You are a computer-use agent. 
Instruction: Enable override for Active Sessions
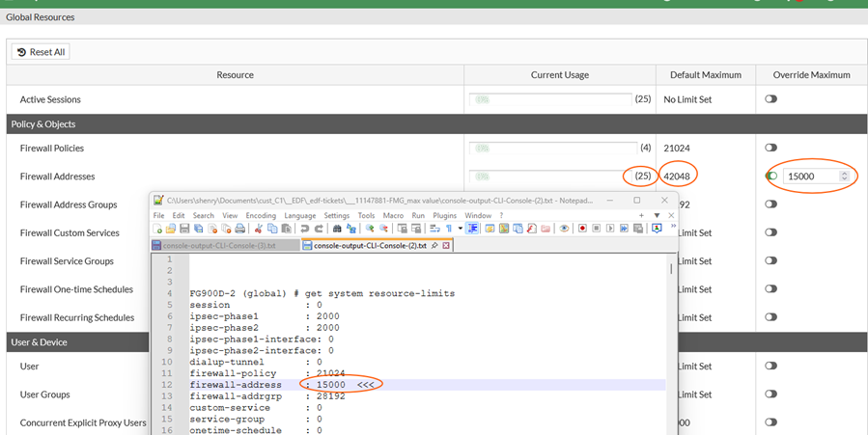point(770,99)
